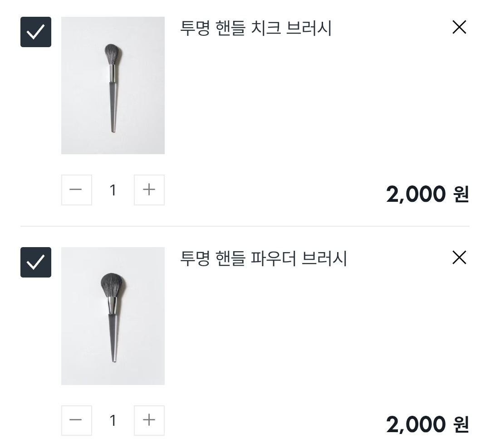Increase quantity of 투명 핸들 치크 브러시

(149, 190)
